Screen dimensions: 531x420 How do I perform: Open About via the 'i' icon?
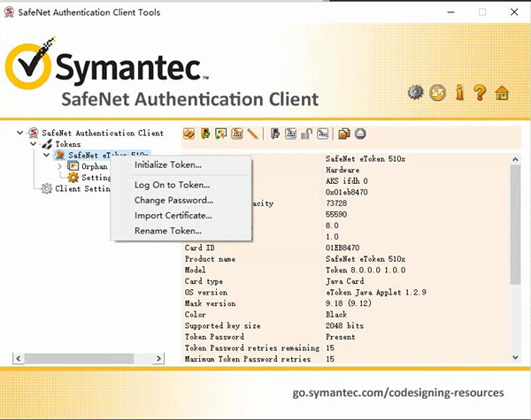click(x=459, y=92)
